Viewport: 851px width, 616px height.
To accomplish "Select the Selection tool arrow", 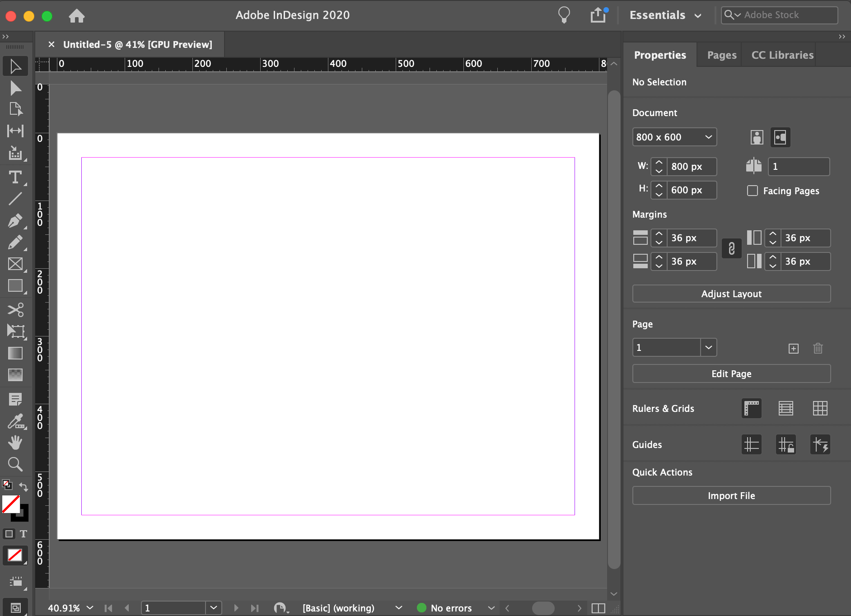I will pyautogui.click(x=15, y=66).
